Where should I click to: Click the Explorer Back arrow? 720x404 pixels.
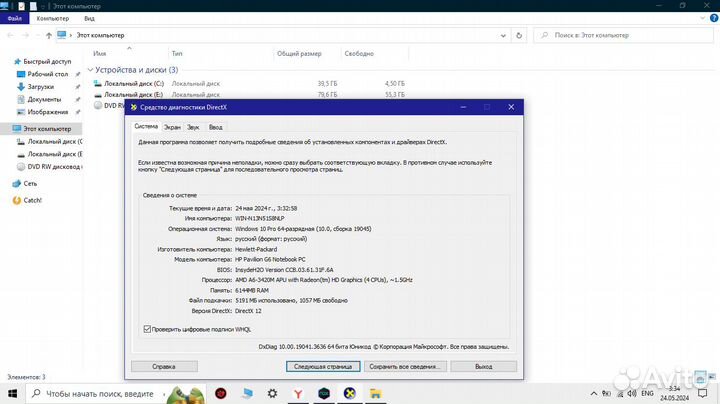[x=10, y=35]
